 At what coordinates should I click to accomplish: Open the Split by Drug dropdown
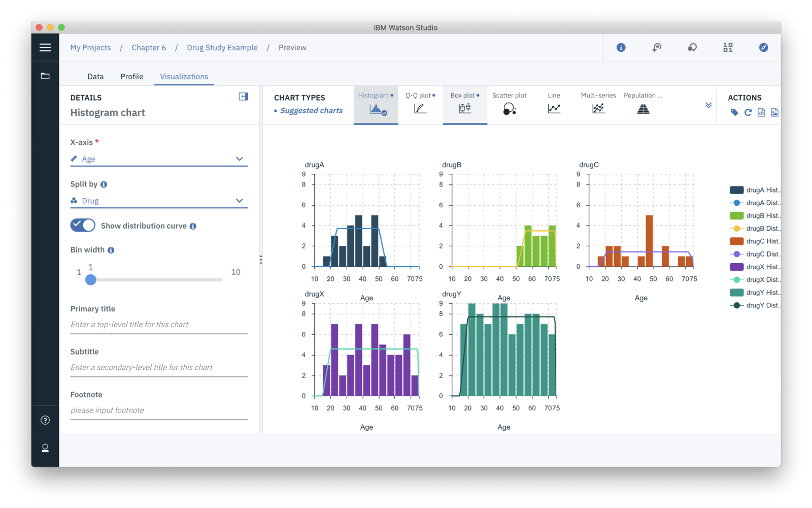click(x=239, y=200)
